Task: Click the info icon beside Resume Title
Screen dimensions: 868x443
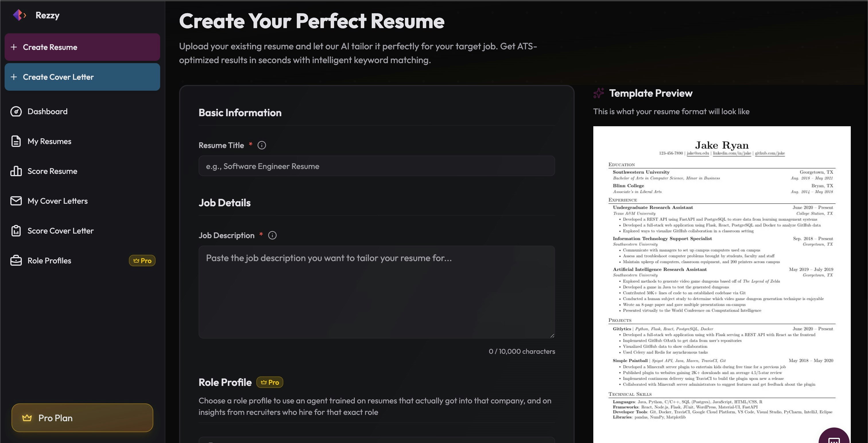Action: tap(261, 145)
